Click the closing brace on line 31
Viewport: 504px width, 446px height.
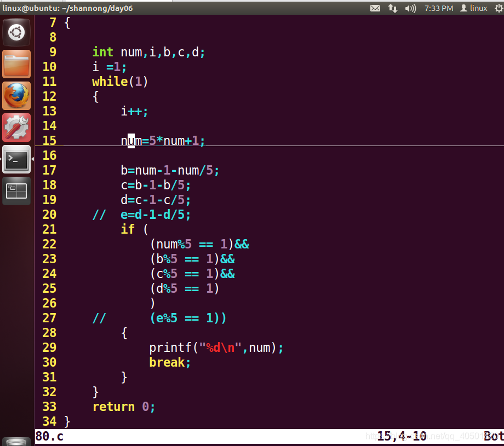click(124, 377)
